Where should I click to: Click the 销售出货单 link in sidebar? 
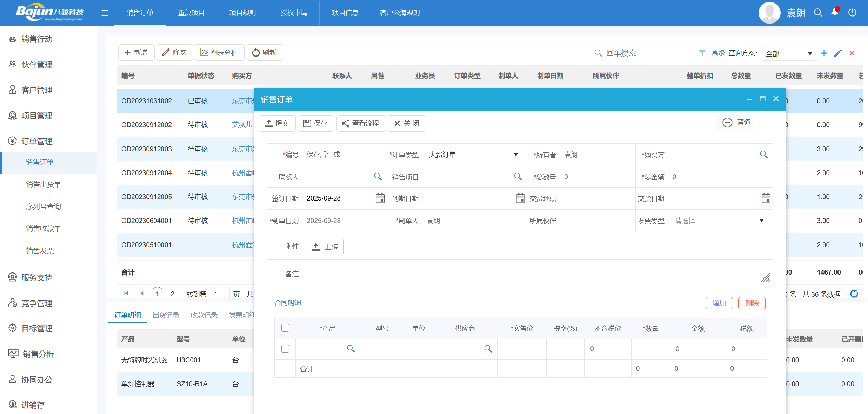43,184
